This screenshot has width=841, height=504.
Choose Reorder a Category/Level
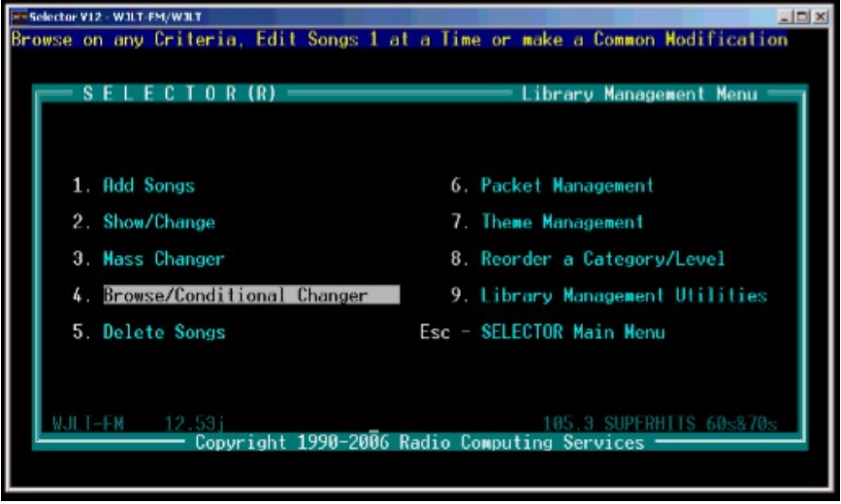[x=602, y=260]
